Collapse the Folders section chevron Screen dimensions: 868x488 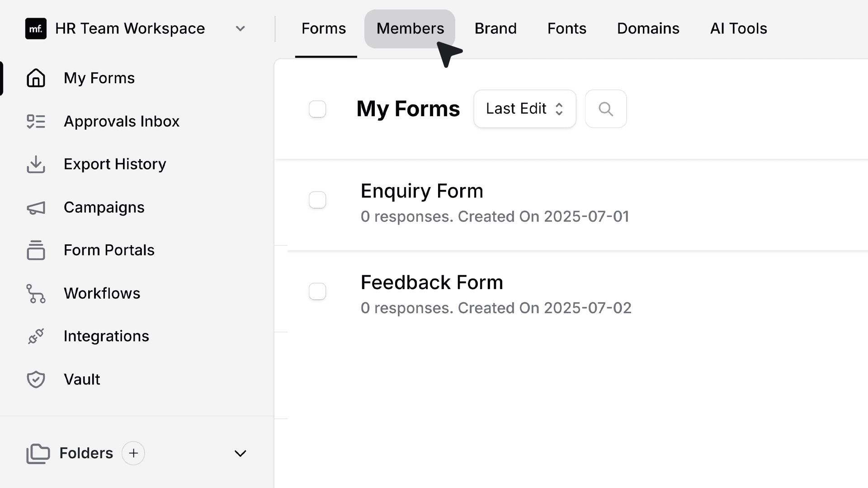tap(241, 453)
